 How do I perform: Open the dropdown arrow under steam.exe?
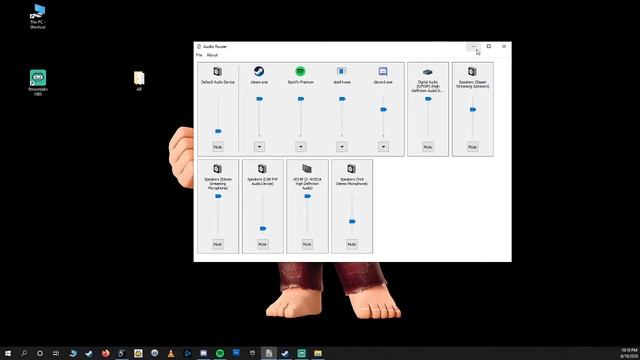pyautogui.click(x=259, y=147)
